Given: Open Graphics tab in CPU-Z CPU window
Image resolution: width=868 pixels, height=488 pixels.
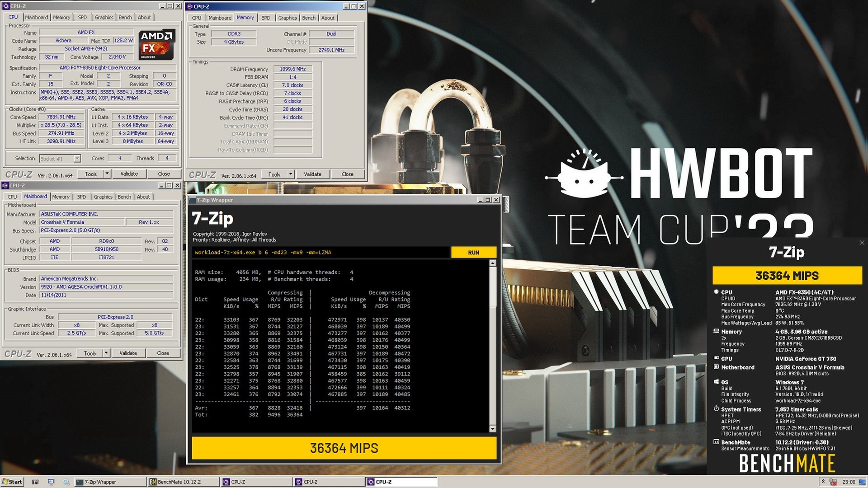Looking at the screenshot, I should (104, 17).
